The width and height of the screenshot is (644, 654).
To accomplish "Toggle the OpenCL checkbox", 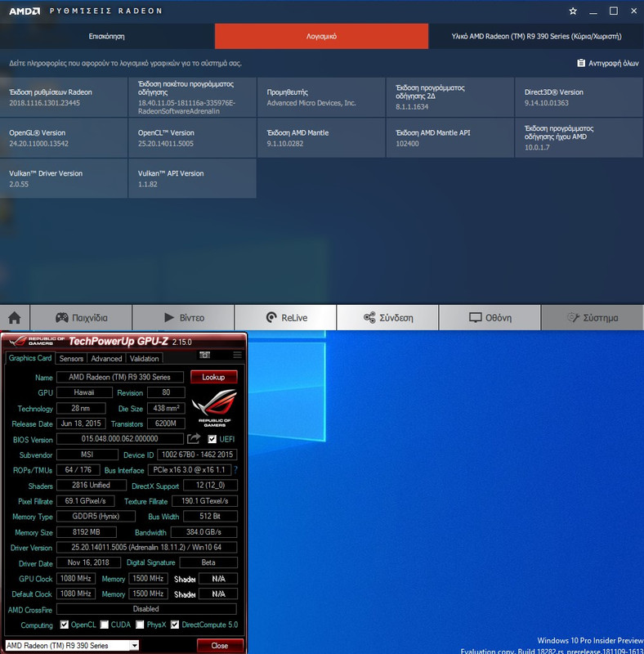I will pyautogui.click(x=65, y=625).
